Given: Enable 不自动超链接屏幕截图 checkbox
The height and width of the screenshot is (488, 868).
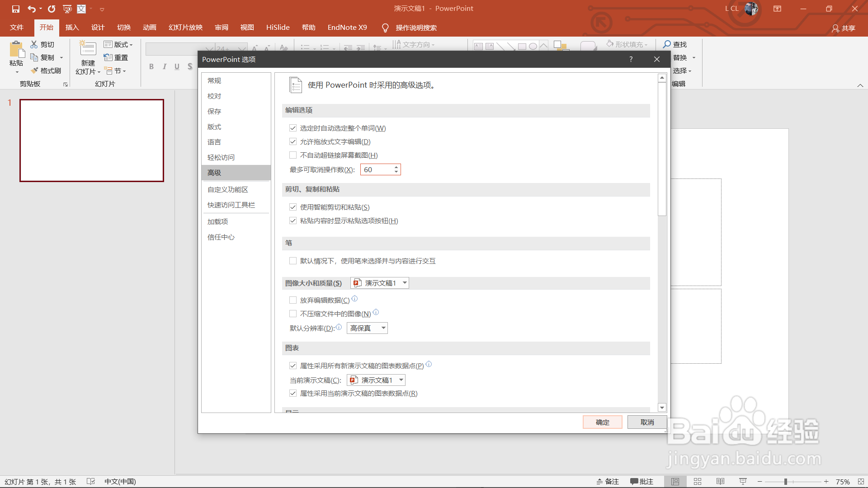Looking at the screenshot, I should tap(293, 155).
